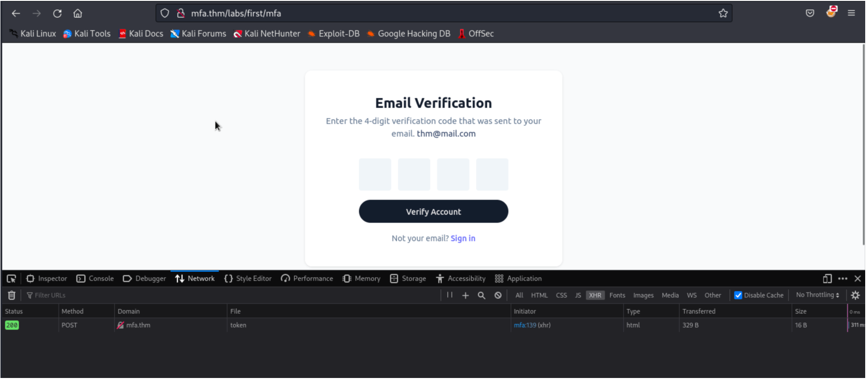Click the insecure connection padlock icon

tap(181, 14)
